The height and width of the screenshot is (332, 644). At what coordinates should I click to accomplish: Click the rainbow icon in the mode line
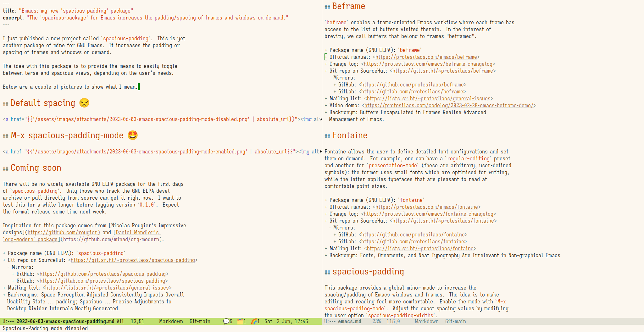[254, 321]
